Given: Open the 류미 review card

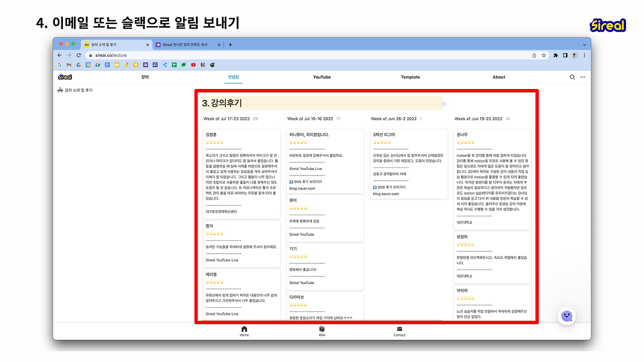Looking at the screenshot, I should 326,218.
